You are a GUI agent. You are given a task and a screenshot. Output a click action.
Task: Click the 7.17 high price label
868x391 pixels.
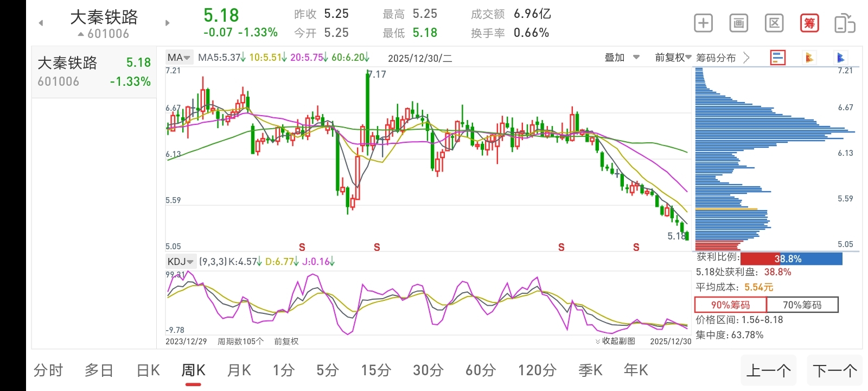pos(378,74)
